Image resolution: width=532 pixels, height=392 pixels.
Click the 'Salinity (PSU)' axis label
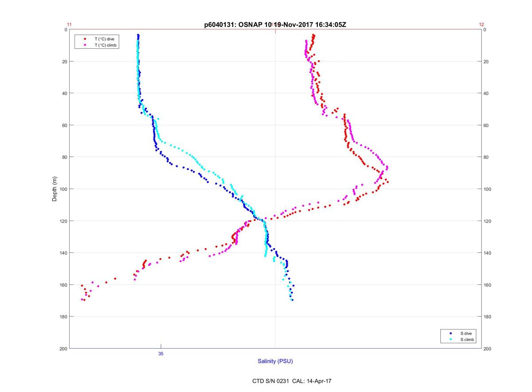[275, 361]
